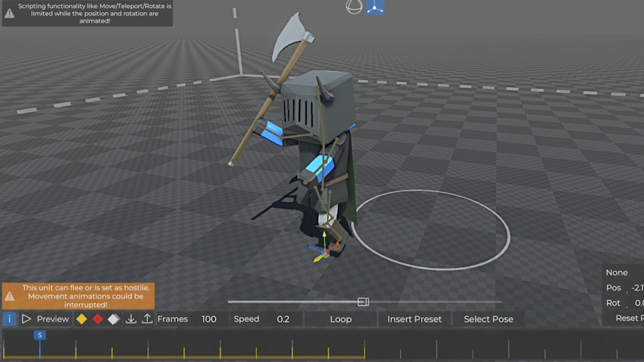Select the rotate gizmo sphere icon
The height and width of the screenshot is (362, 644).
353,7
